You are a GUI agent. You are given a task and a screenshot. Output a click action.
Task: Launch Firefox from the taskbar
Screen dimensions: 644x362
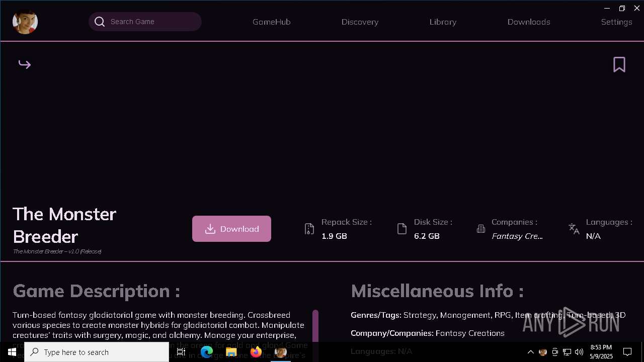[x=256, y=352]
